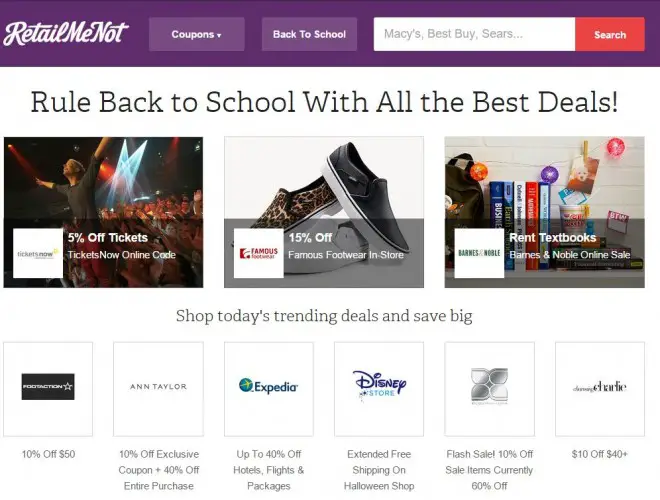Image resolution: width=660 pixels, height=500 pixels.
Task: Select the silver flower logo tile
Action: [490, 389]
